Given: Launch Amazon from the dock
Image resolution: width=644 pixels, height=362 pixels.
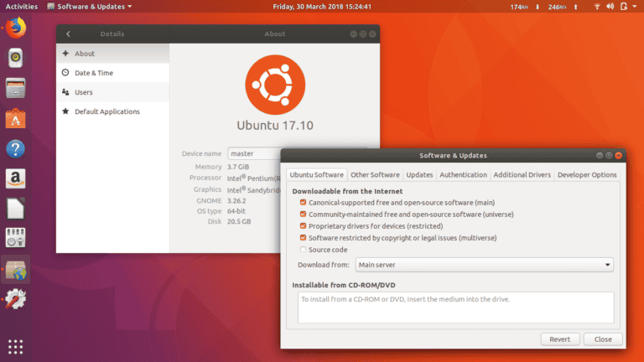Looking at the screenshot, I should [16, 178].
